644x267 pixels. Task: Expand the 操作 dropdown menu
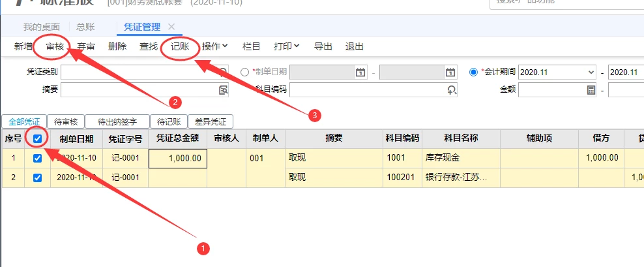click(214, 46)
